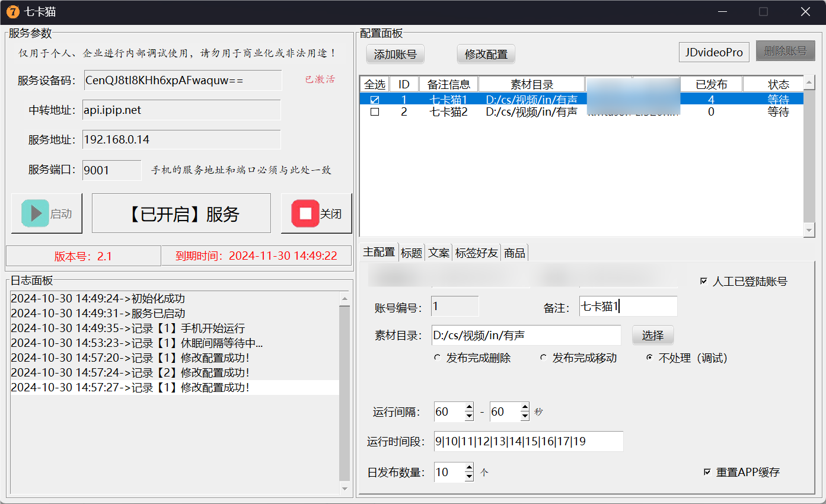The height and width of the screenshot is (504, 826).
Task: Select 发布完成删除 radio option
Action: 438,358
